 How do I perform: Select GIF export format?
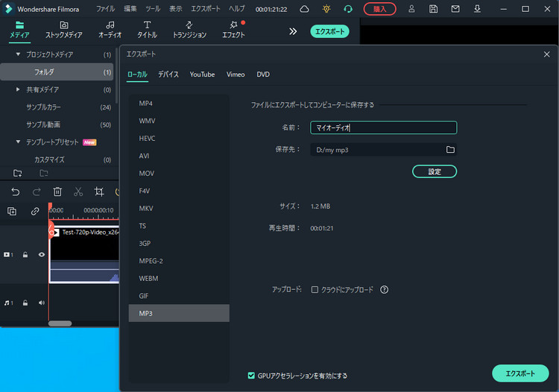(179, 296)
